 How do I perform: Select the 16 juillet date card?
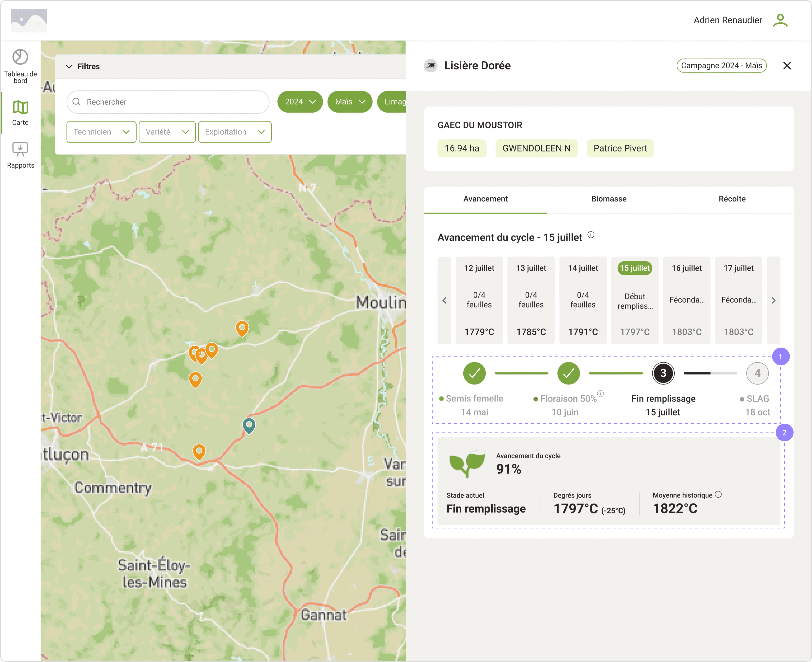click(687, 300)
